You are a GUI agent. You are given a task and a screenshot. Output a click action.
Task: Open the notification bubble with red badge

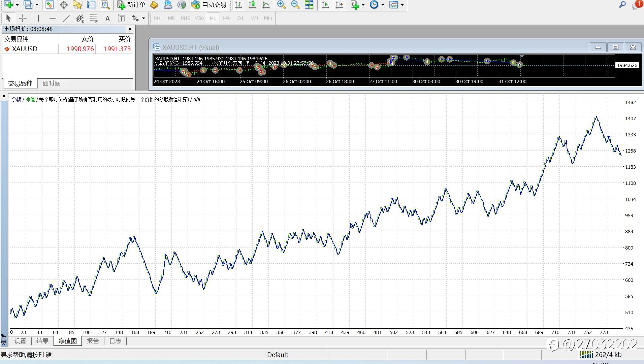[x=637, y=5]
